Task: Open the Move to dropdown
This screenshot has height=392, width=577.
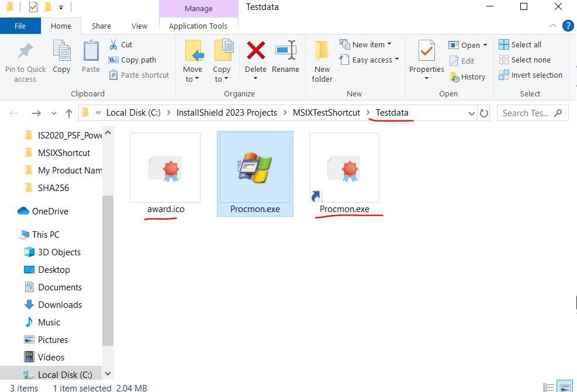Action: 192,58
